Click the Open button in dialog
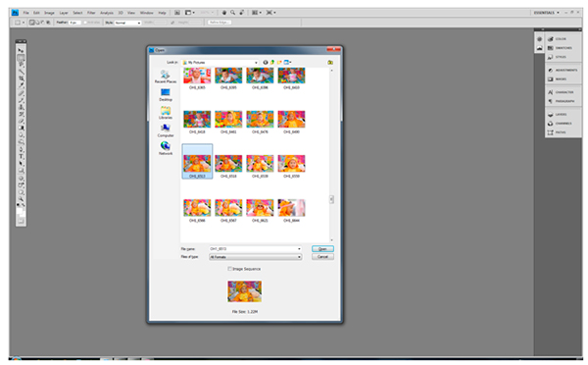The width and height of the screenshot is (588, 365). [322, 249]
